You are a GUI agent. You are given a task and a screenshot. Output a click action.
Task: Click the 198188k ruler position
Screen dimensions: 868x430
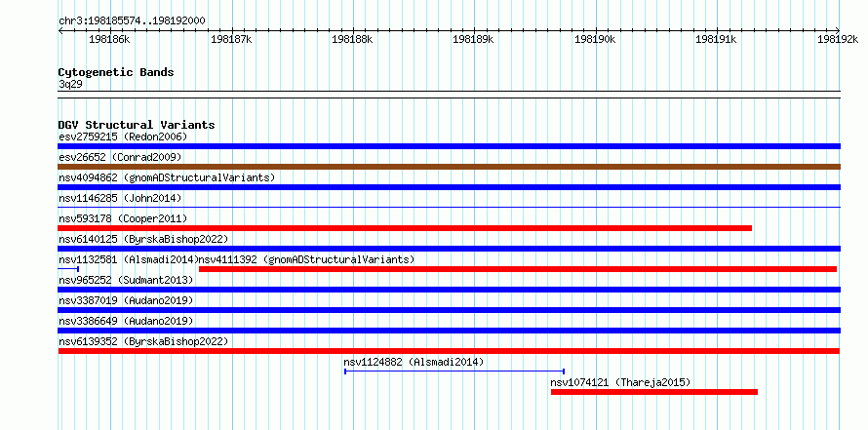(x=353, y=39)
